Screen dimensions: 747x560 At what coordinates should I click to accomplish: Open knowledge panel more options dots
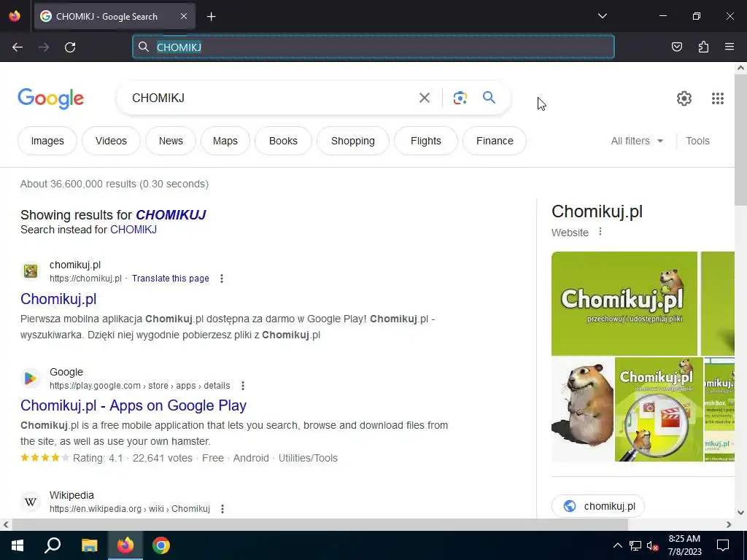[600, 231]
